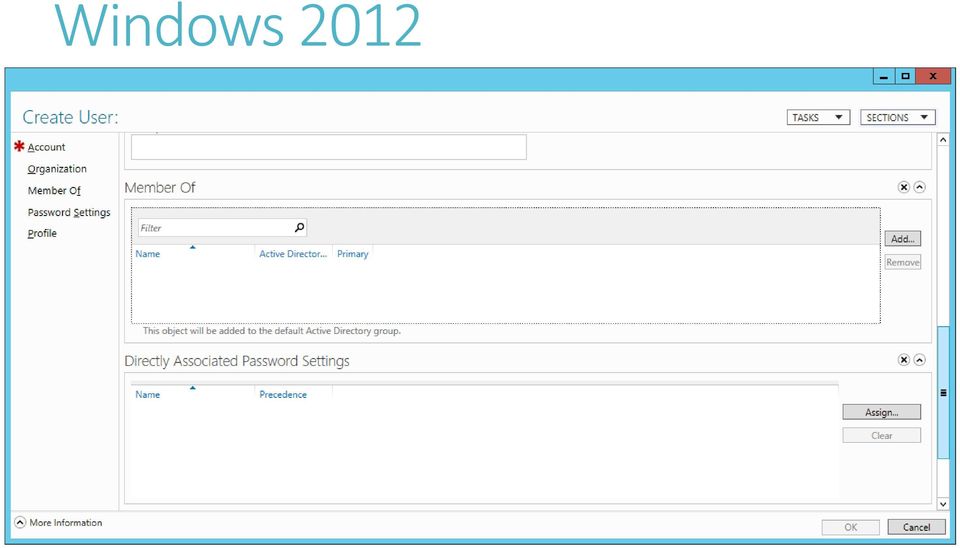Viewport: 960px width, 548px height.
Task: Click the empty text box above Member Of
Action: 329,147
